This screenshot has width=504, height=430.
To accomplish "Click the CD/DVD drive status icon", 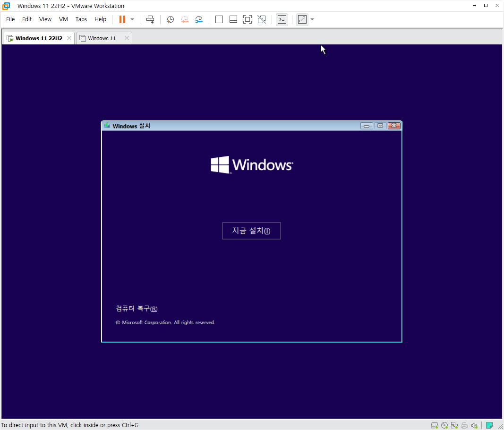I will tap(444, 425).
